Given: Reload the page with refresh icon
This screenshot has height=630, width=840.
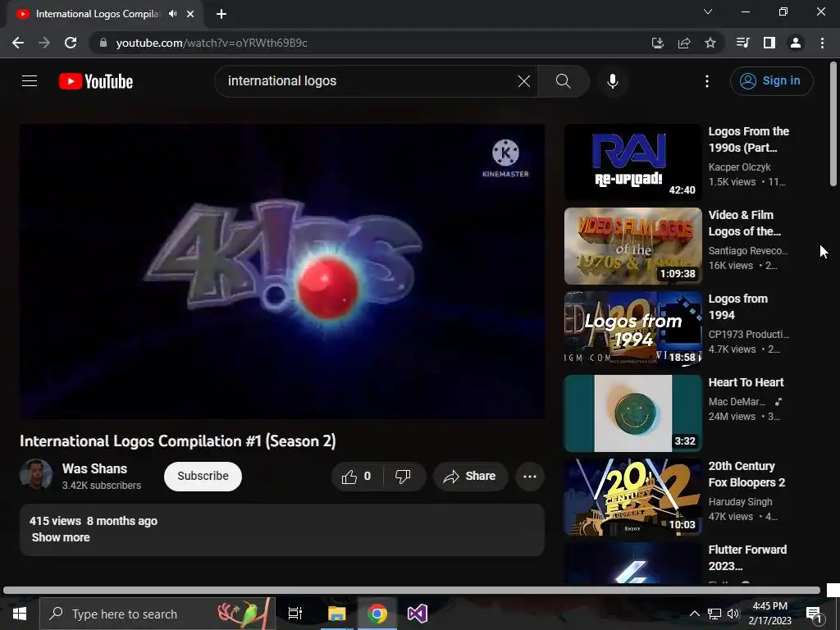Looking at the screenshot, I should (x=71, y=43).
